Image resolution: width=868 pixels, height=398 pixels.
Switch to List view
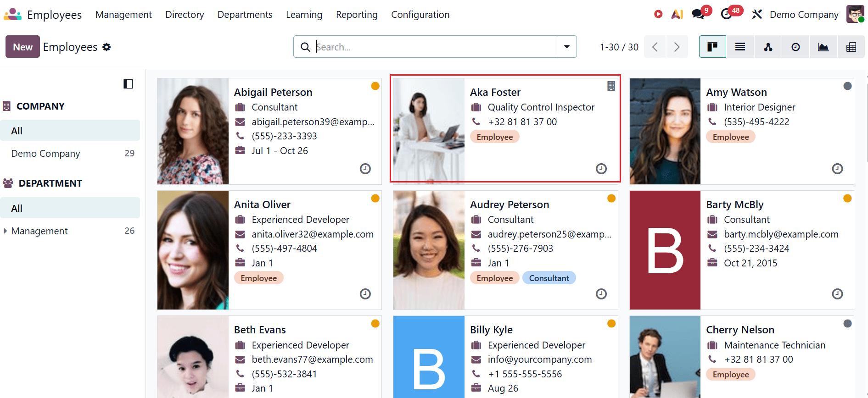[740, 47]
